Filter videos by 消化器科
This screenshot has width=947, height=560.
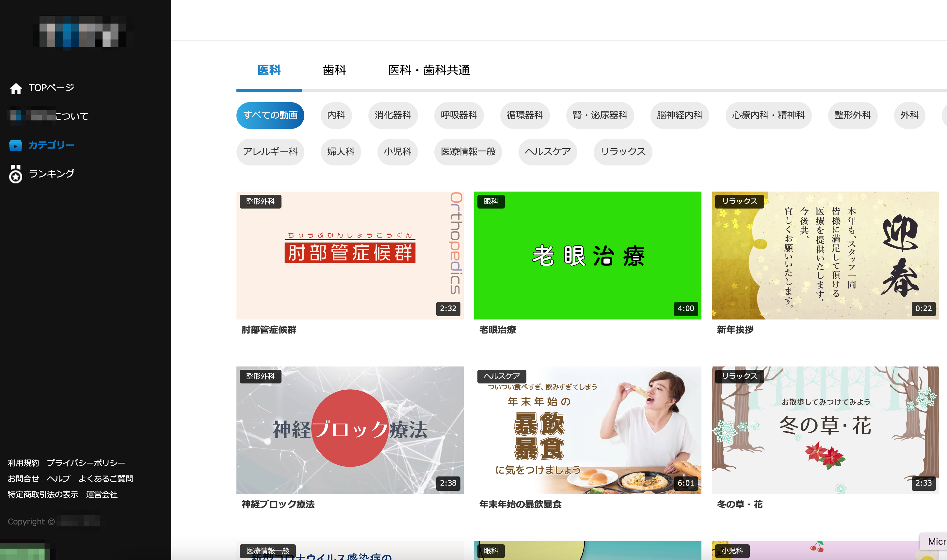click(393, 115)
